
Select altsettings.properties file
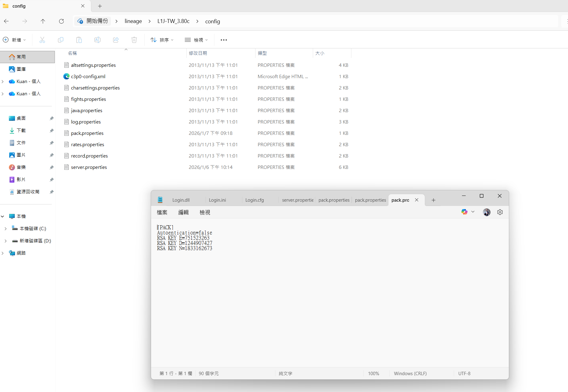click(93, 65)
